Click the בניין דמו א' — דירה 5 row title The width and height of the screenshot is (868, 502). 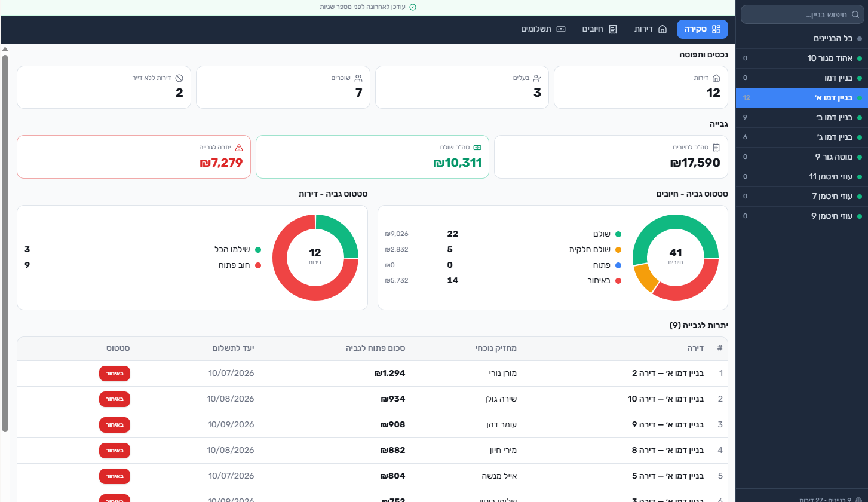(x=668, y=476)
